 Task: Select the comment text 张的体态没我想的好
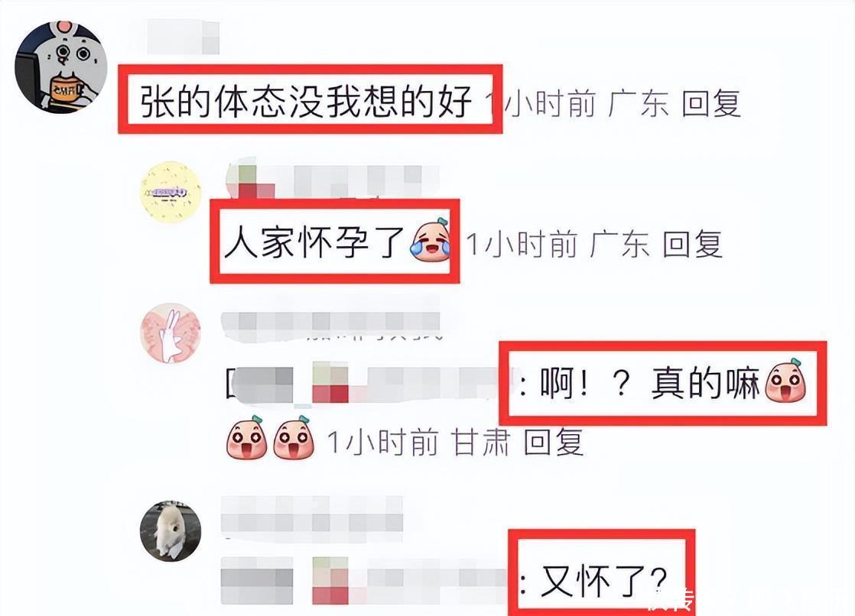pyautogui.click(x=306, y=102)
